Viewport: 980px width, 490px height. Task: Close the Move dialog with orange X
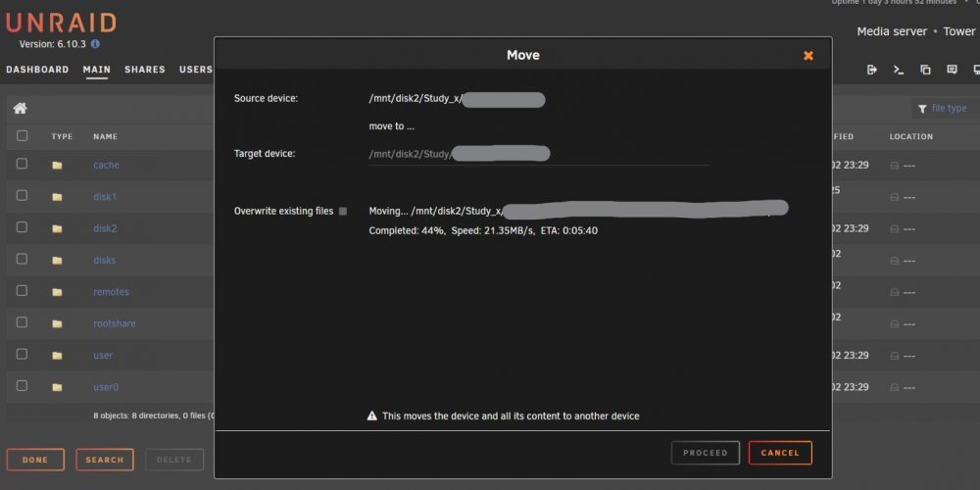point(808,56)
